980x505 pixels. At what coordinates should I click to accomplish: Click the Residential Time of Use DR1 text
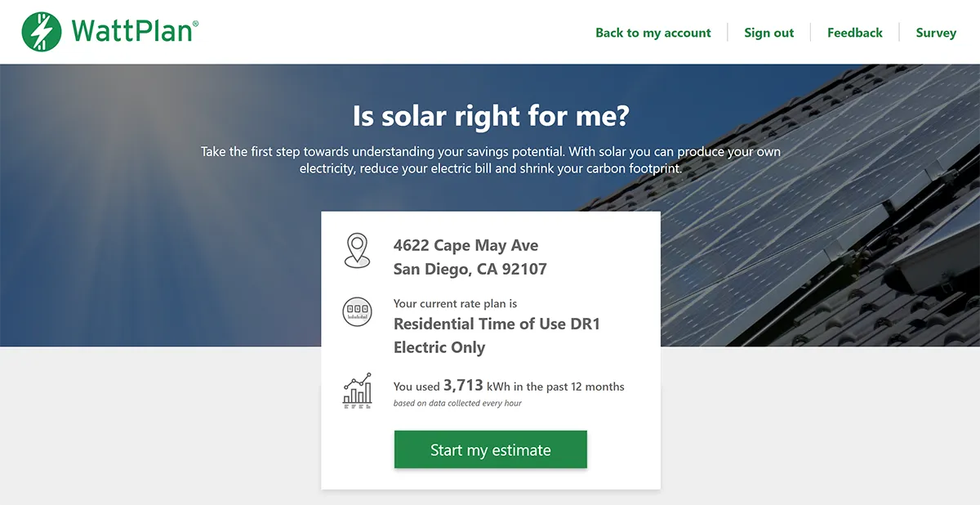(x=497, y=324)
